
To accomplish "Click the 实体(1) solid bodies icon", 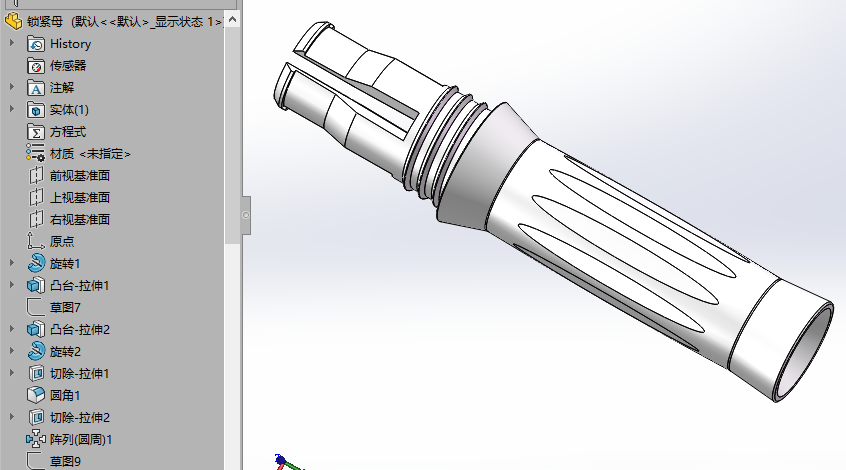I will [x=36, y=110].
